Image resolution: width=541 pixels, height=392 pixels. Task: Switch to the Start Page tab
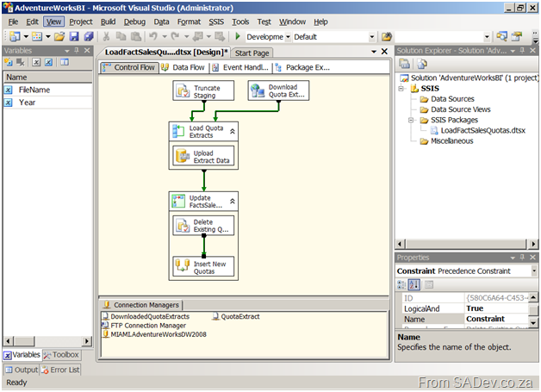tap(252, 53)
